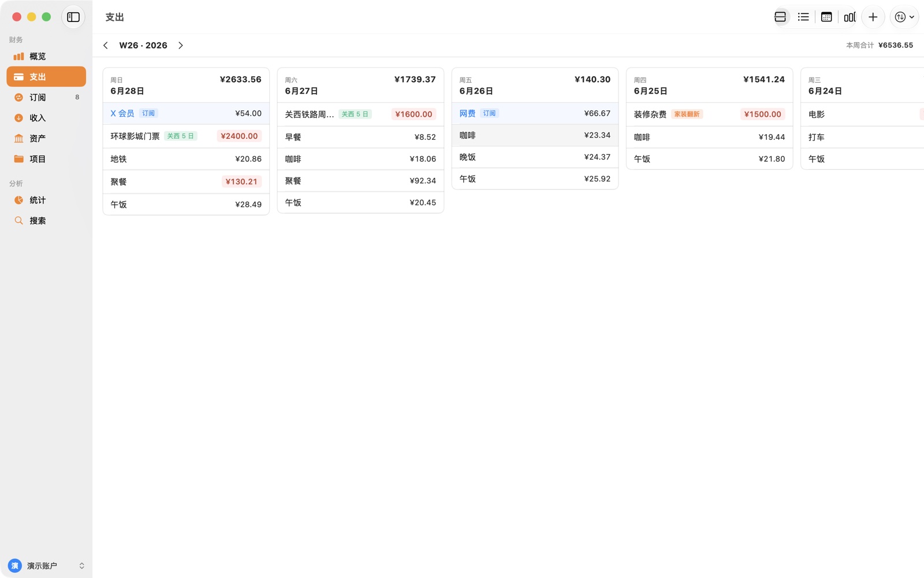Select the ¥1500.00 amount

762,114
